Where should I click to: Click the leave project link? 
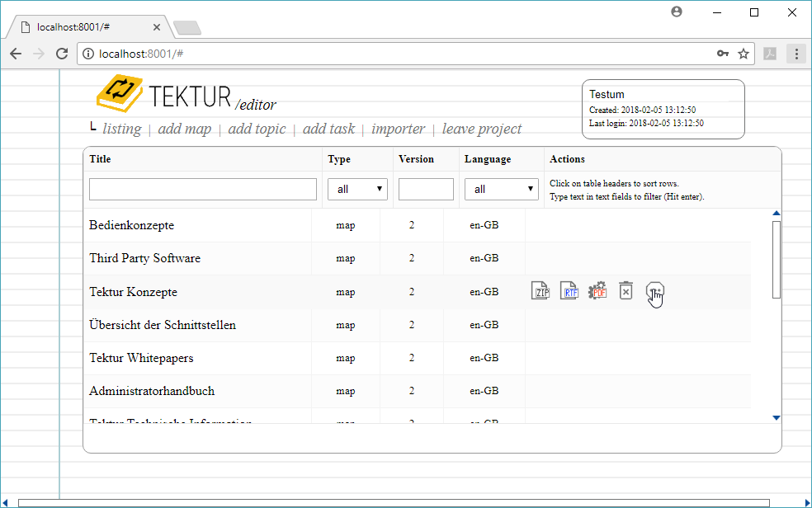pyautogui.click(x=482, y=129)
